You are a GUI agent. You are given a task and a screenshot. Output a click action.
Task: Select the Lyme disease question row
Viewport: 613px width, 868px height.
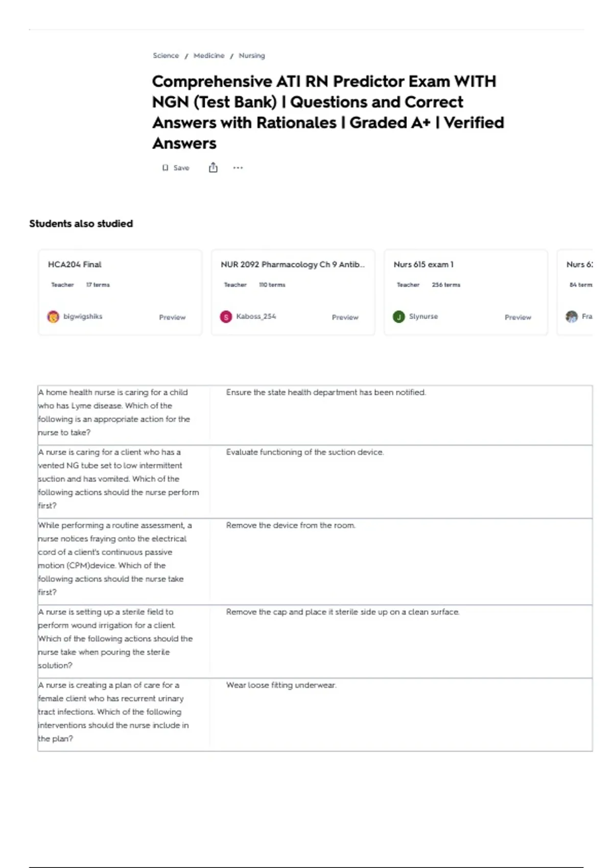(x=315, y=415)
